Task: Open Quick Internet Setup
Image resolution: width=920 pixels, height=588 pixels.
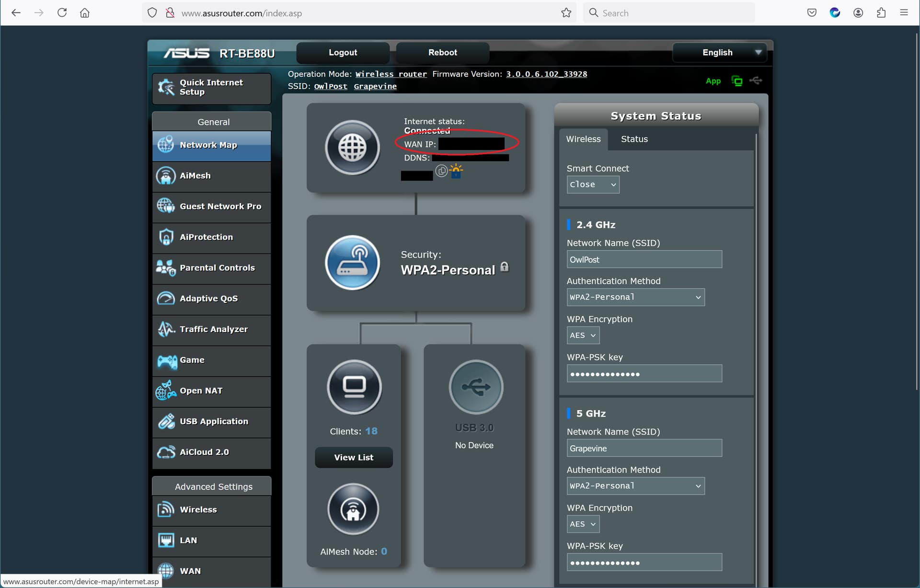Action: tap(212, 88)
